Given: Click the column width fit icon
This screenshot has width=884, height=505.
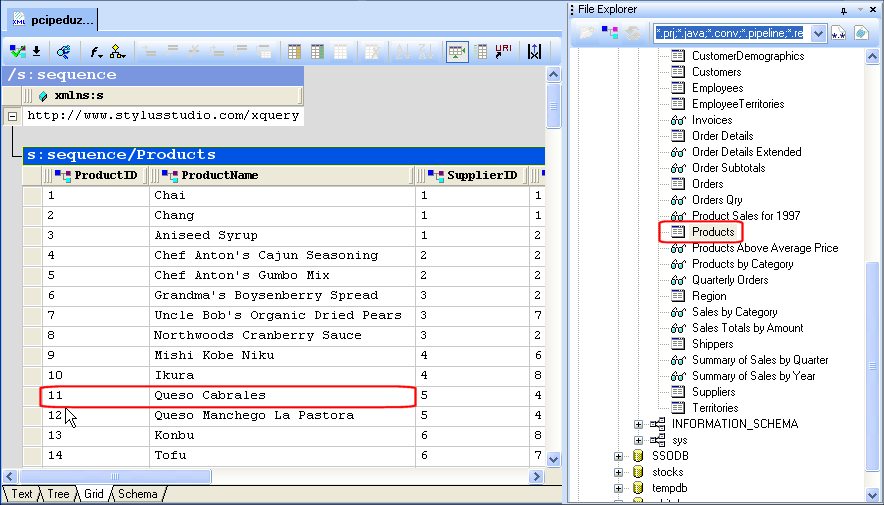Looking at the screenshot, I should pos(534,52).
